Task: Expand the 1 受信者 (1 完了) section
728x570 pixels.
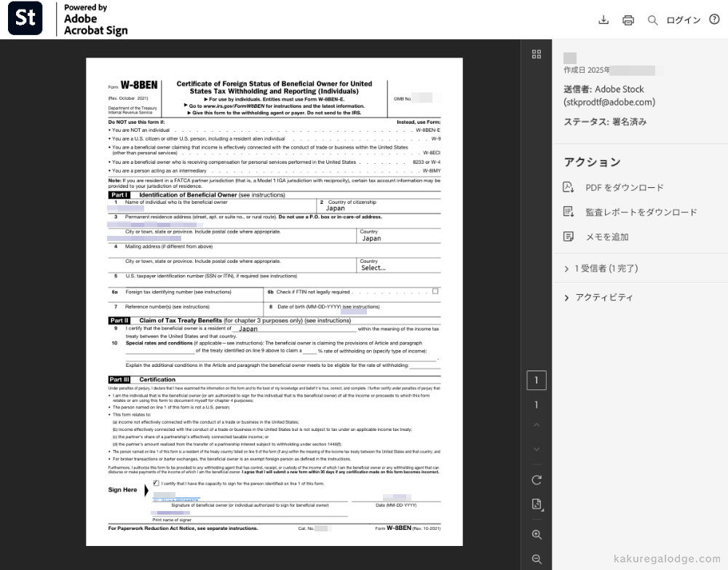Action: point(601,269)
